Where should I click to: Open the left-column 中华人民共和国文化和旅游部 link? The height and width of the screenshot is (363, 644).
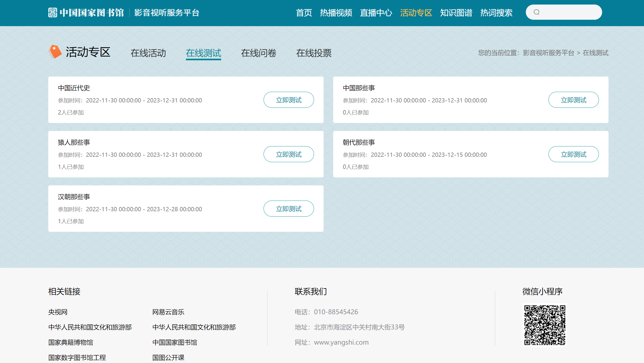click(x=90, y=327)
